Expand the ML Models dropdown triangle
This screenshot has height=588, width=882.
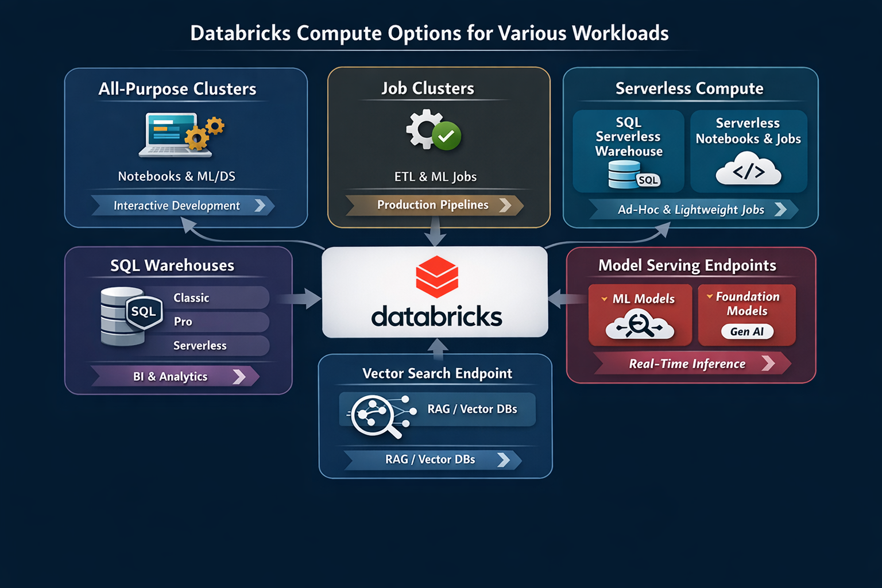coord(604,299)
